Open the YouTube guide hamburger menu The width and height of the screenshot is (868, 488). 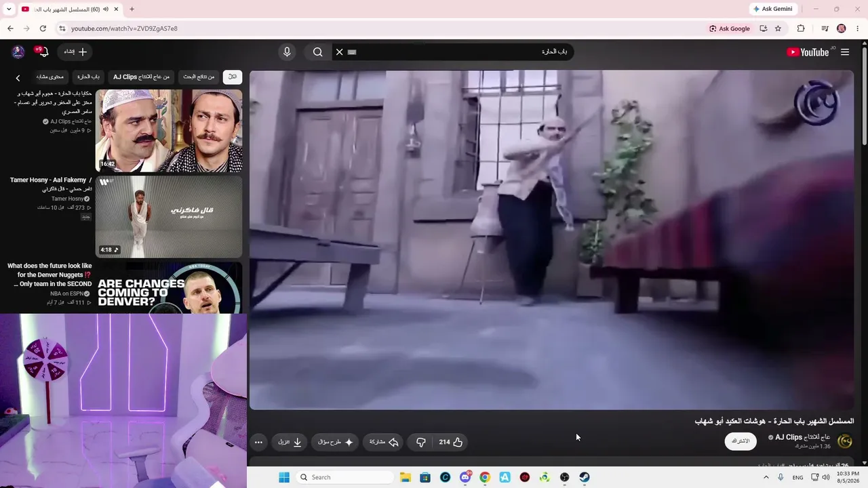(845, 52)
